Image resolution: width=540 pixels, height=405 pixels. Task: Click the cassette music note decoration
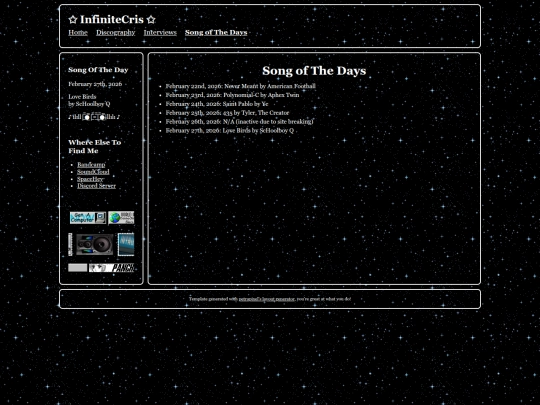[x=94, y=117]
